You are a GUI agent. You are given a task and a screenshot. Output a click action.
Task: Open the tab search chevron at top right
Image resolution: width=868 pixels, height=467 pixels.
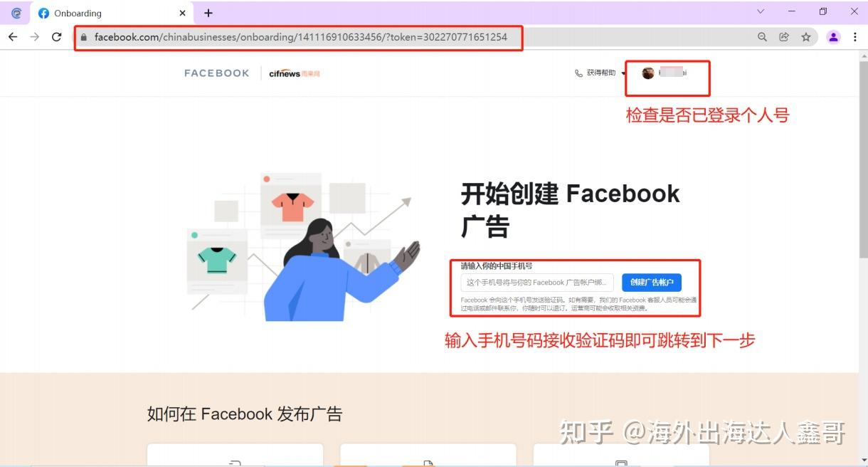coord(760,11)
